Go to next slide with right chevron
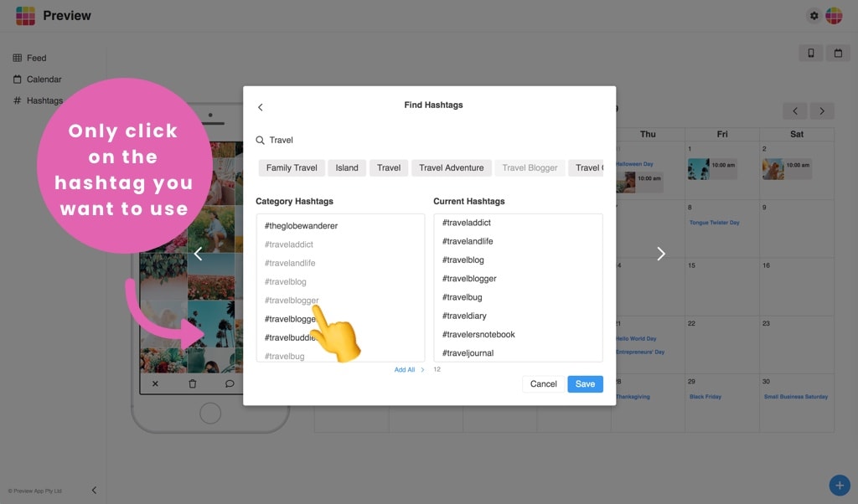Screen dimensions: 858x504 coord(661,254)
